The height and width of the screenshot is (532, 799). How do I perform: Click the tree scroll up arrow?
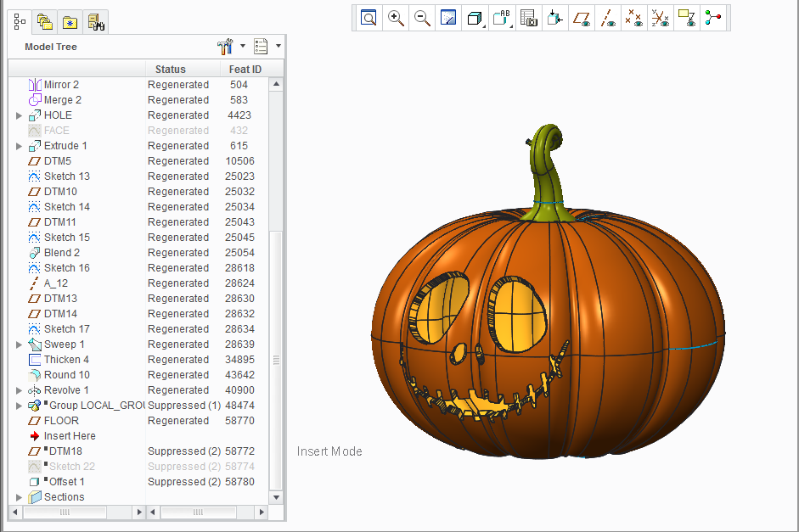coord(276,84)
